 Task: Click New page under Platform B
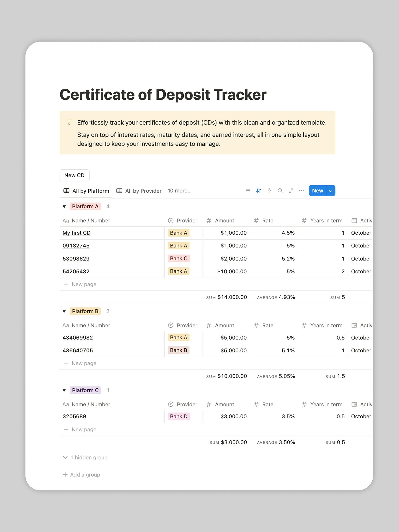[84, 363]
